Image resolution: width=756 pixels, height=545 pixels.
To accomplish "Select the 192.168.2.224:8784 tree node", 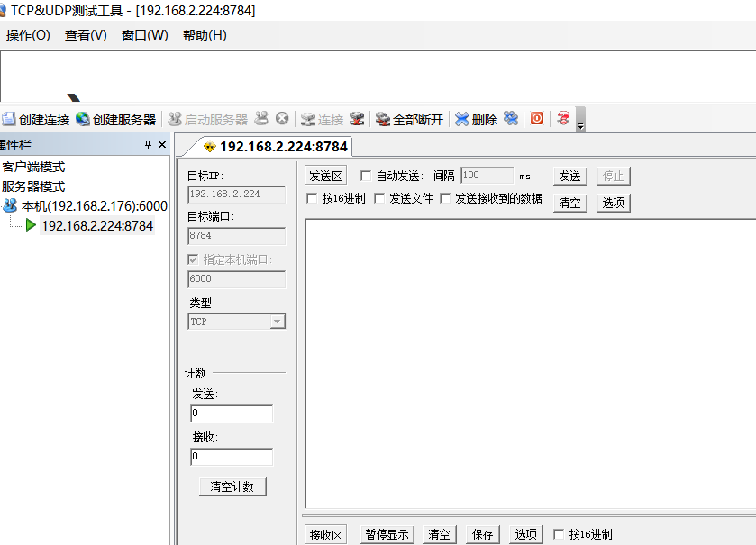I will 97,225.
